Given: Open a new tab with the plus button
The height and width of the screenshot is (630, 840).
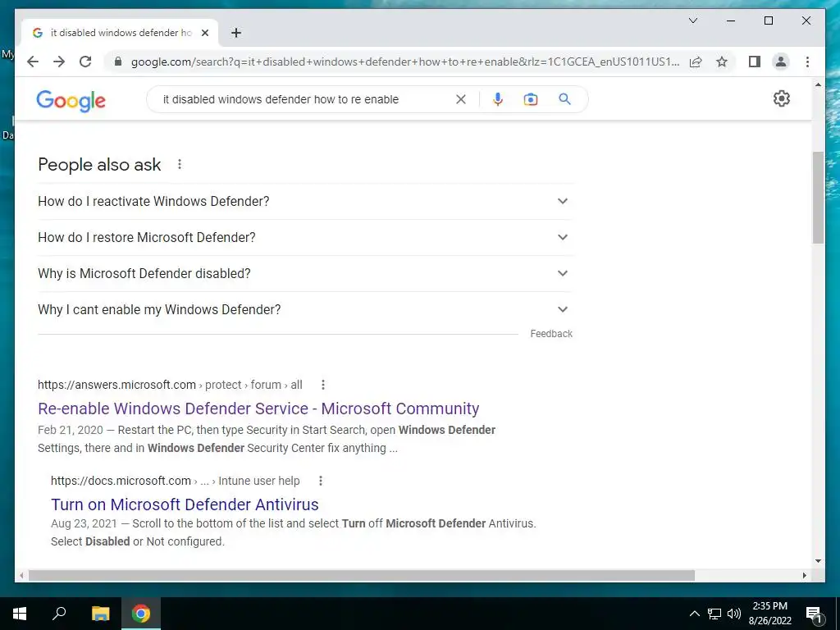Looking at the screenshot, I should pos(235,33).
